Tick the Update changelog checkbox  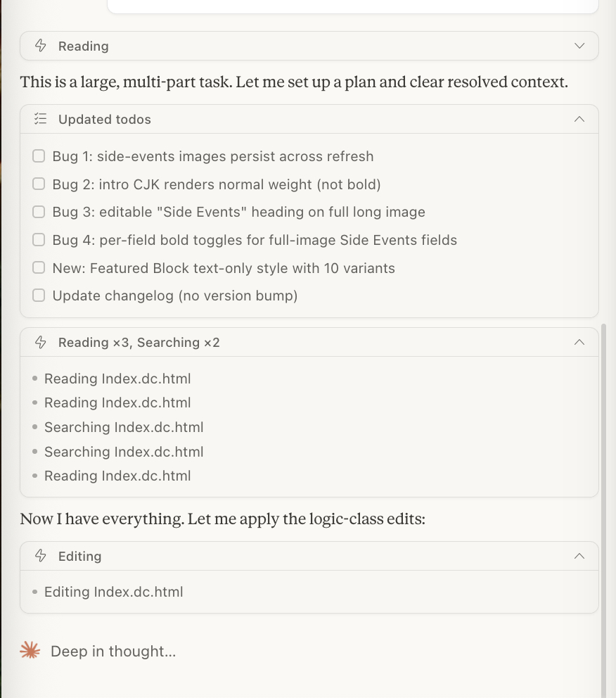click(x=39, y=295)
